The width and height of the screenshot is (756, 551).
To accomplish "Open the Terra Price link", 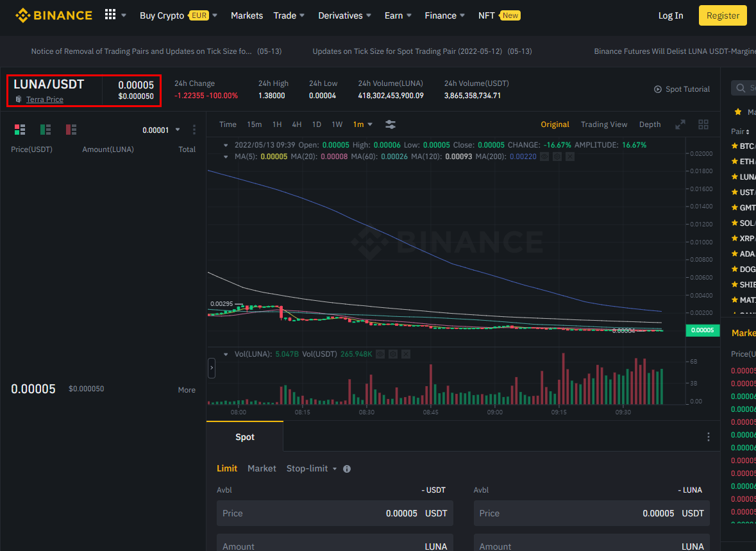I will pos(45,99).
